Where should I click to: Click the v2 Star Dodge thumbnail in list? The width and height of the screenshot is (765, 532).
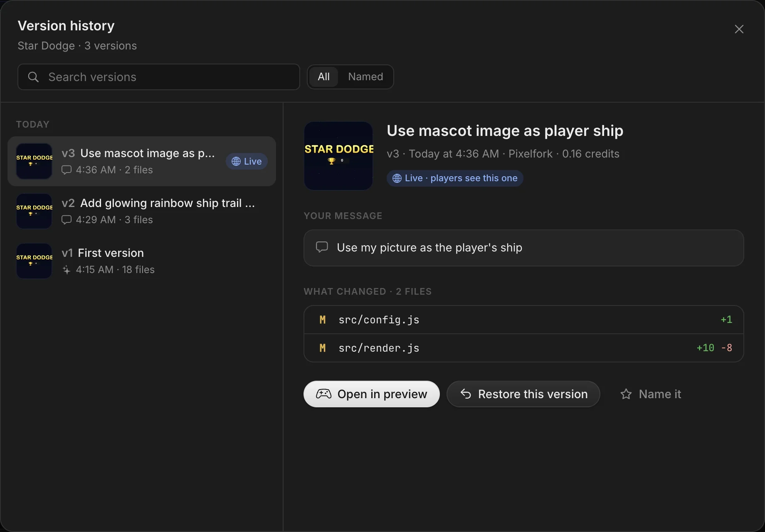point(34,211)
